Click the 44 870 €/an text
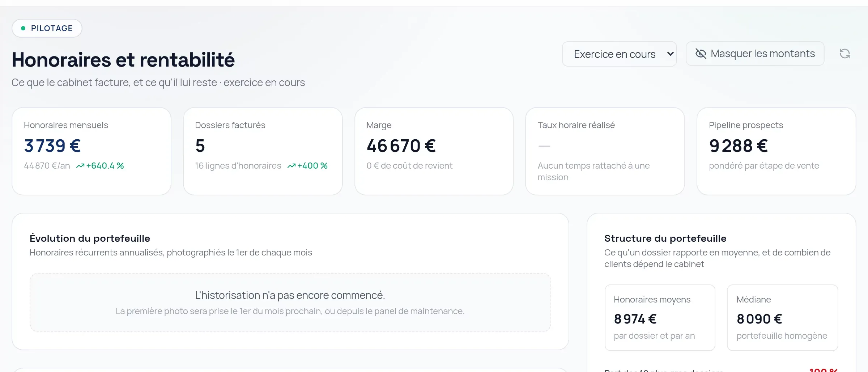The image size is (868, 372). point(47,166)
